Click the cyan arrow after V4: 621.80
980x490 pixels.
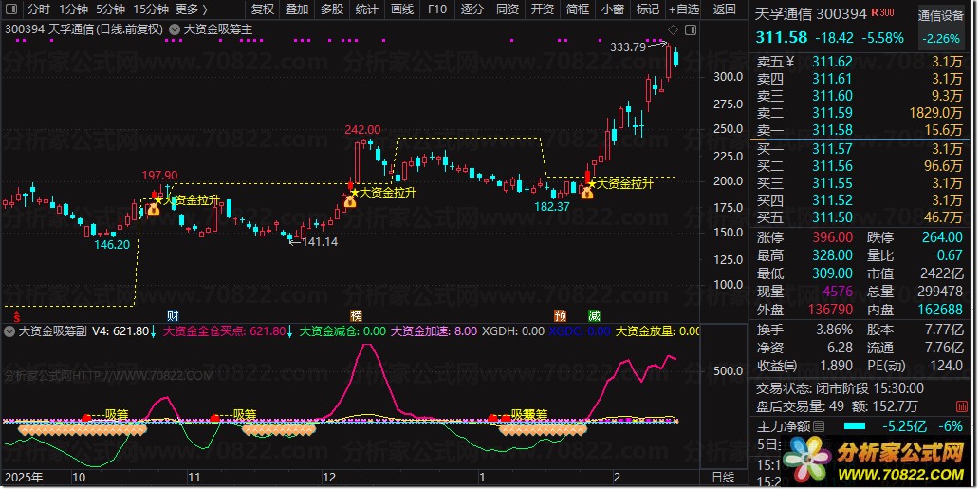click(x=154, y=331)
